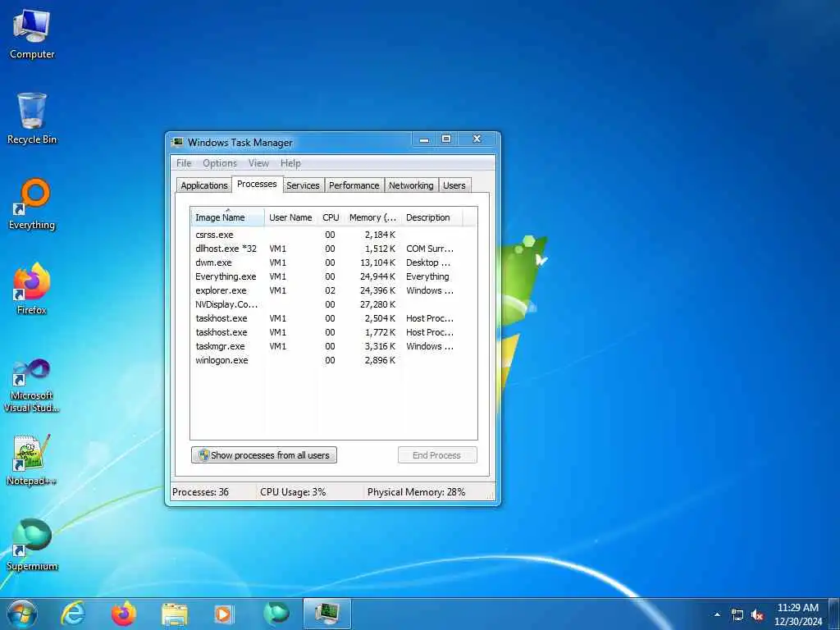The image size is (840, 630).
Task: Open the Options menu
Action: click(x=220, y=163)
